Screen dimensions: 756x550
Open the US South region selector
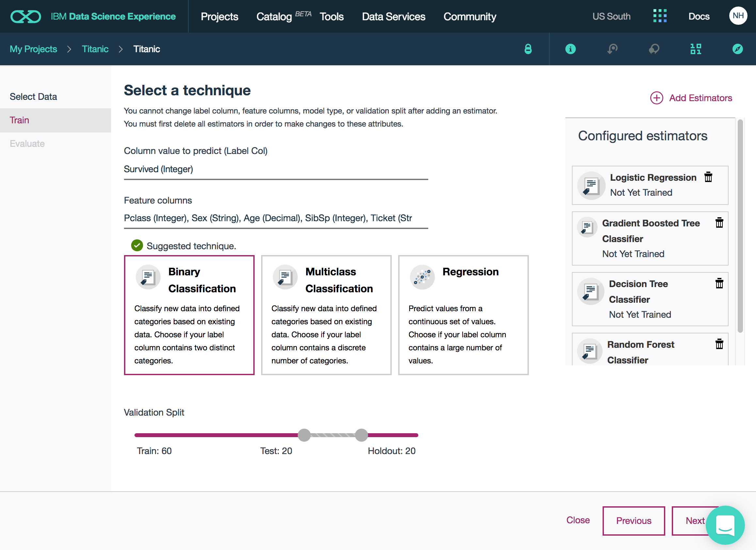point(611,16)
